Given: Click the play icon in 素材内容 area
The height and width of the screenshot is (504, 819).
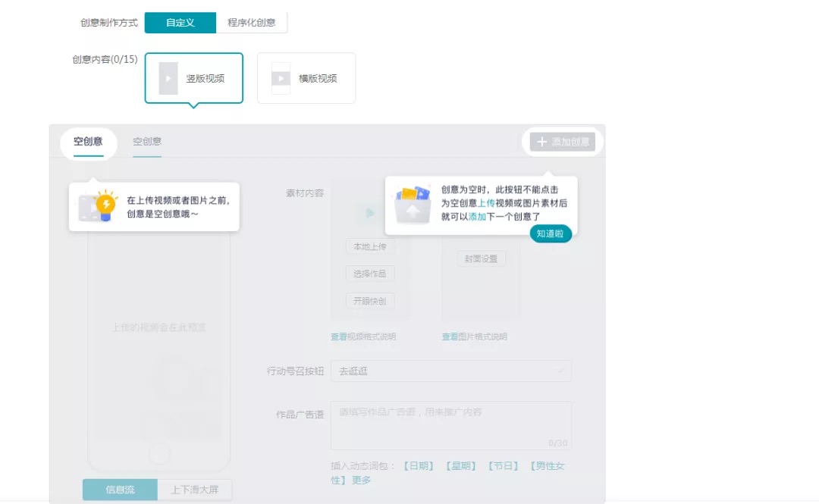Looking at the screenshot, I should pyautogui.click(x=370, y=213).
